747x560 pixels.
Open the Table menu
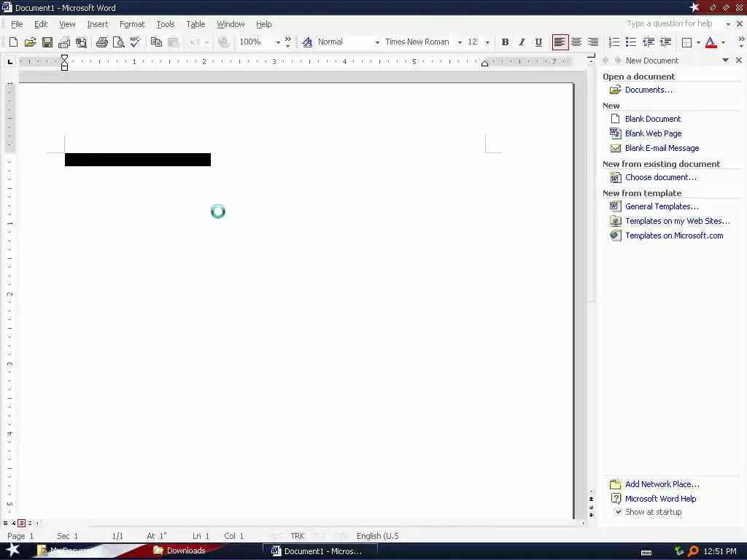pyautogui.click(x=196, y=24)
